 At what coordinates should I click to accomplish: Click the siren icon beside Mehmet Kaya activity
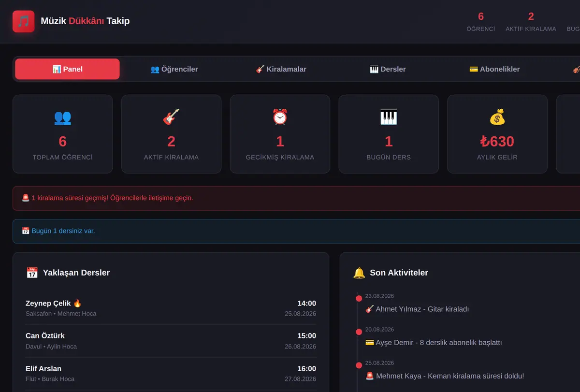370,376
